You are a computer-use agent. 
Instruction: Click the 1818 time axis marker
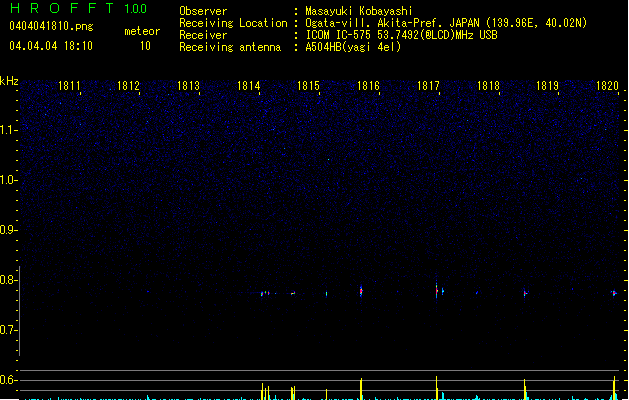[488, 86]
